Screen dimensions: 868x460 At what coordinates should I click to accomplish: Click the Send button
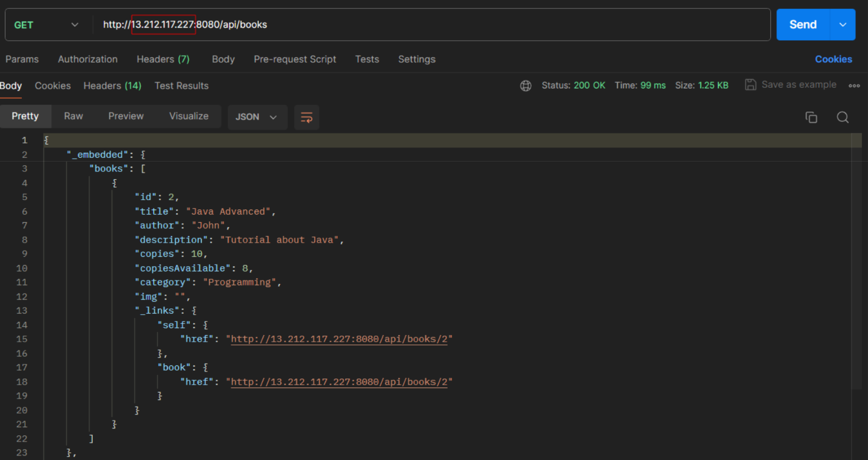tap(803, 25)
